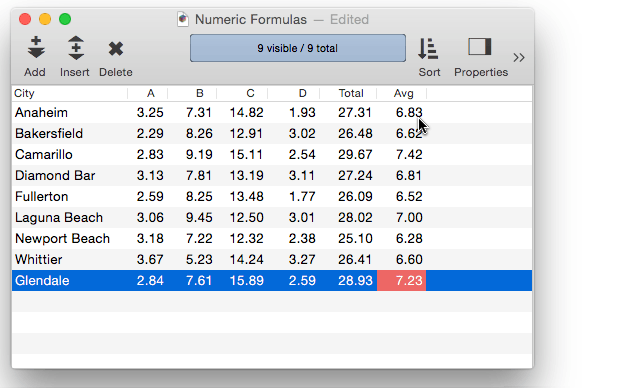Click Laguna Beach's Avg value 7.00
Image resolution: width=638 pixels, height=388 pixels.
click(x=409, y=218)
